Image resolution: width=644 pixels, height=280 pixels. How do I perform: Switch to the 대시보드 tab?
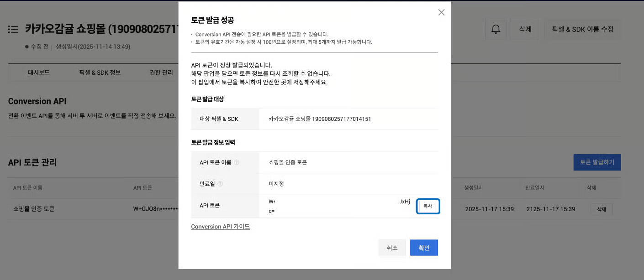38,73
